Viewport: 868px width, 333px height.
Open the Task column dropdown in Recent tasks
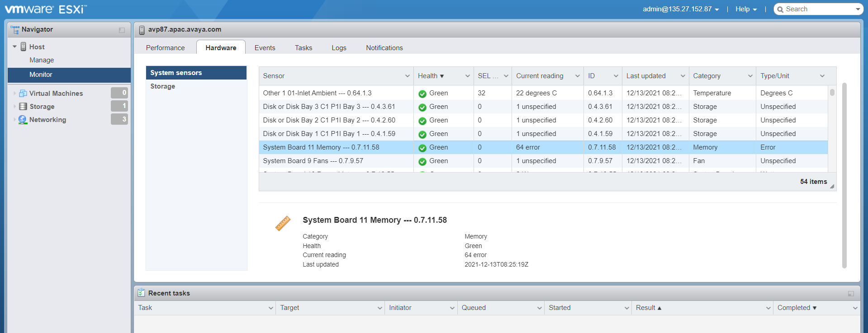270,308
